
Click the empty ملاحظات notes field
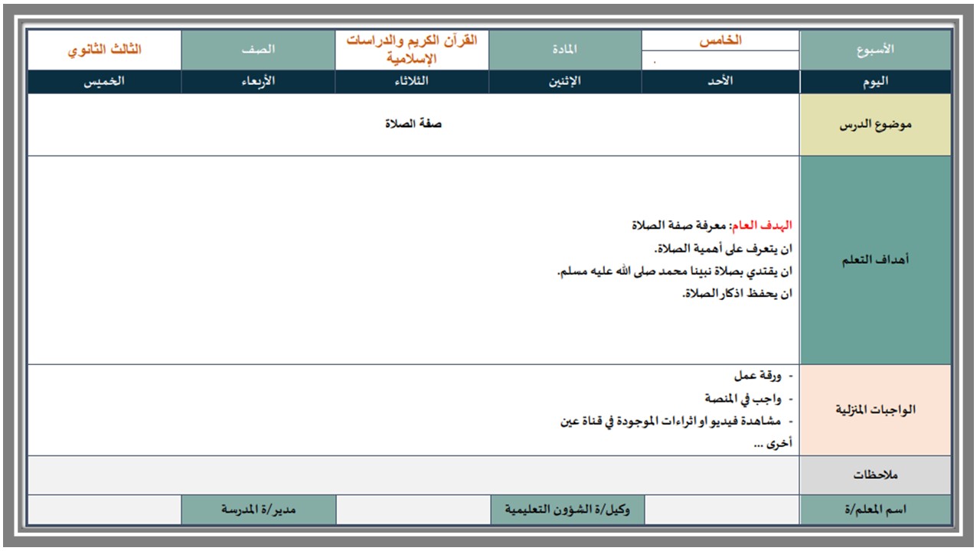413,475
